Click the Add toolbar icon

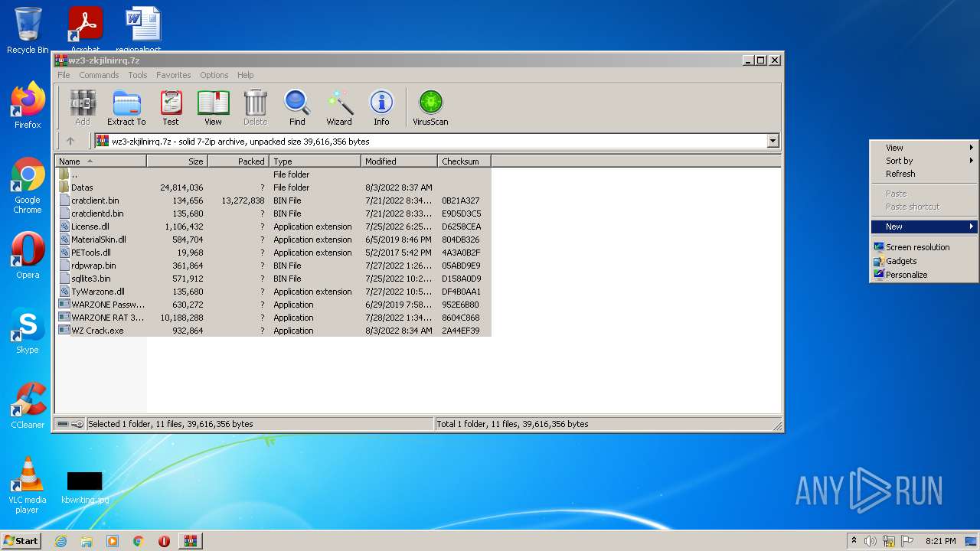coord(83,107)
